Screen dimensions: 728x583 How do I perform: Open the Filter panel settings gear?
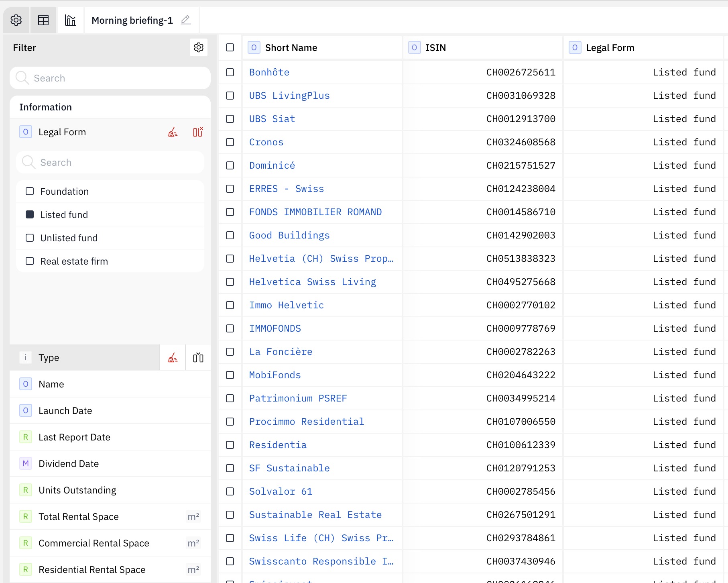click(x=199, y=47)
